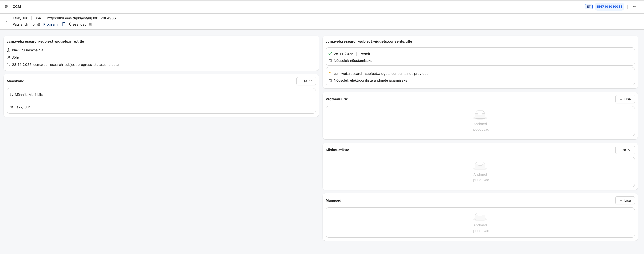Click the Programm server icon

pyautogui.click(x=64, y=24)
